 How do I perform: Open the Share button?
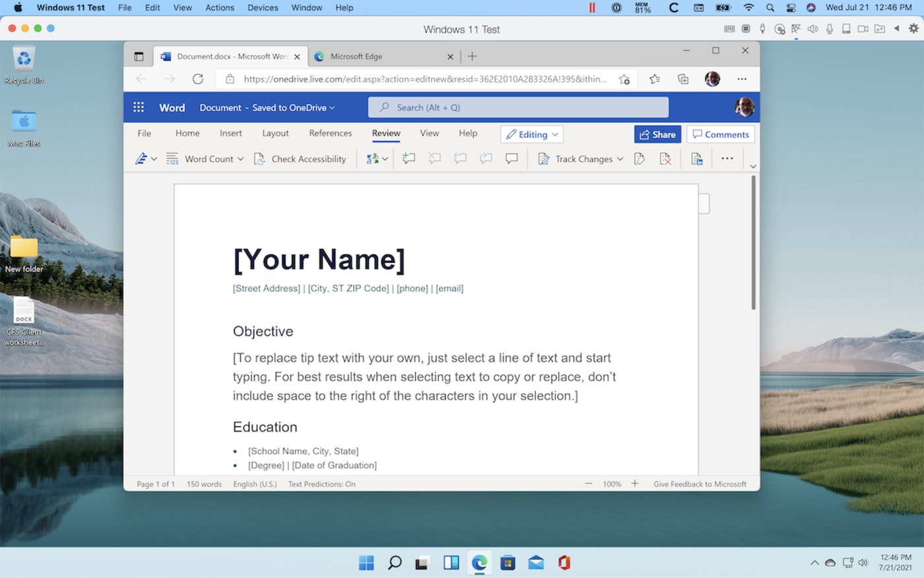(x=657, y=134)
